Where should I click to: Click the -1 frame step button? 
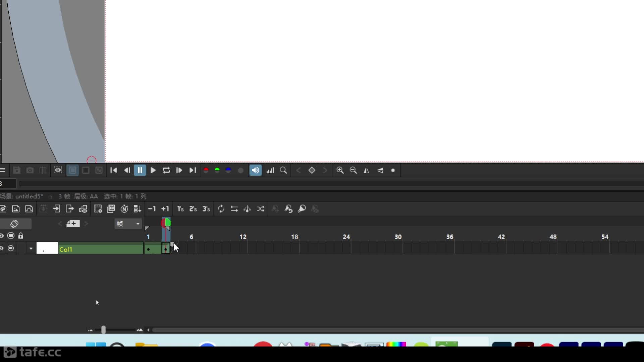(x=152, y=209)
